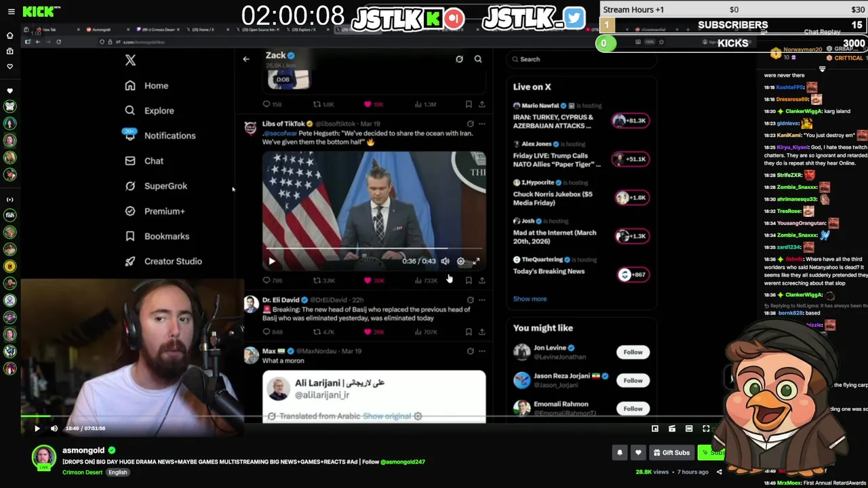Image resolution: width=868 pixels, height=488 pixels.
Task: Open the Home item in X sidebar
Action: point(146,85)
